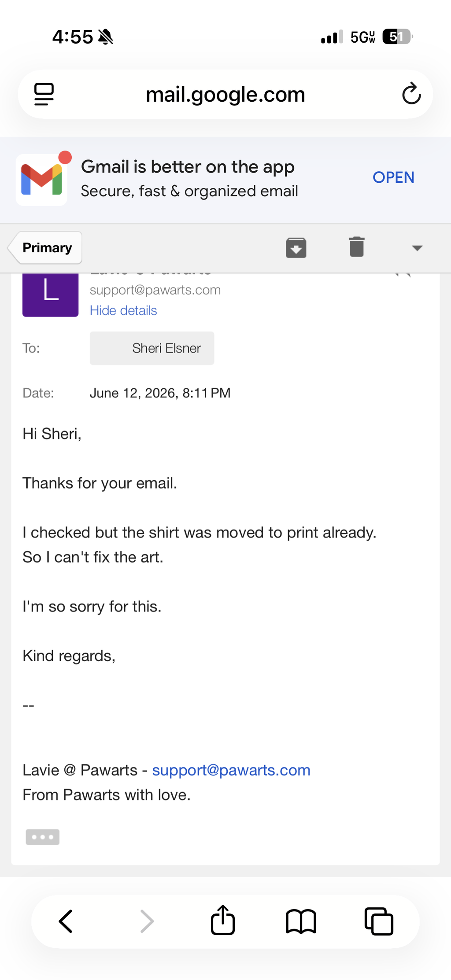
Task: Tap the mail.google.com address bar
Action: [x=225, y=94]
